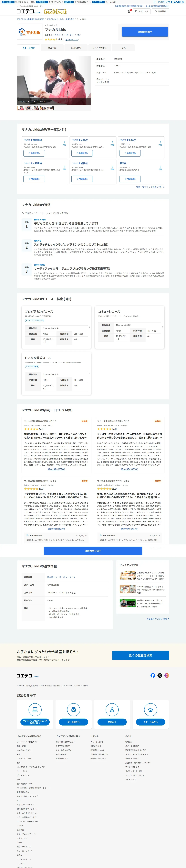Switch to the 写真 tab

pos(124,48)
